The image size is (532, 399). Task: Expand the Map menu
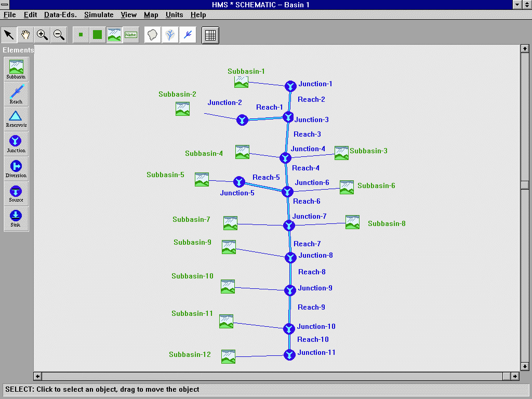(x=151, y=15)
